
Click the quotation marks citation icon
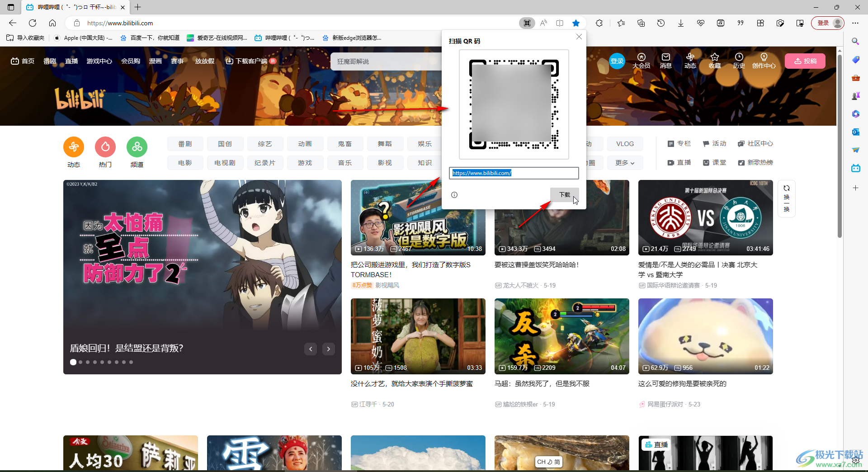(x=741, y=23)
